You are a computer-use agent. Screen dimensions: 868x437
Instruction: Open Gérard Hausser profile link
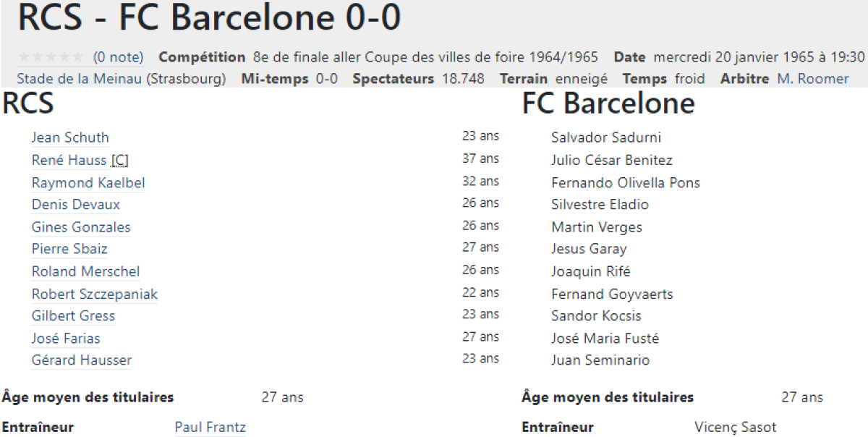[x=82, y=360]
